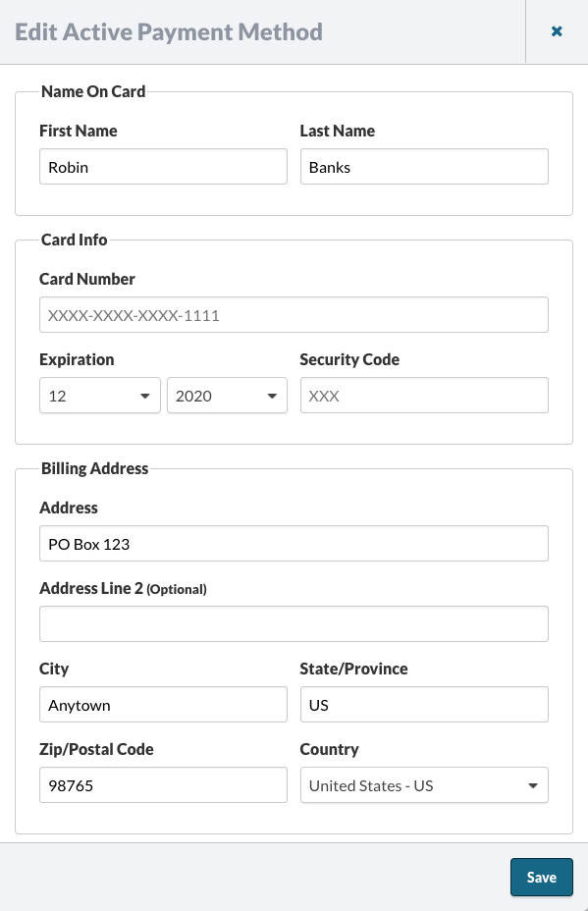The image size is (588, 911).
Task: Click the Address field with PO Box 123
Action: (x=294, y=544)
